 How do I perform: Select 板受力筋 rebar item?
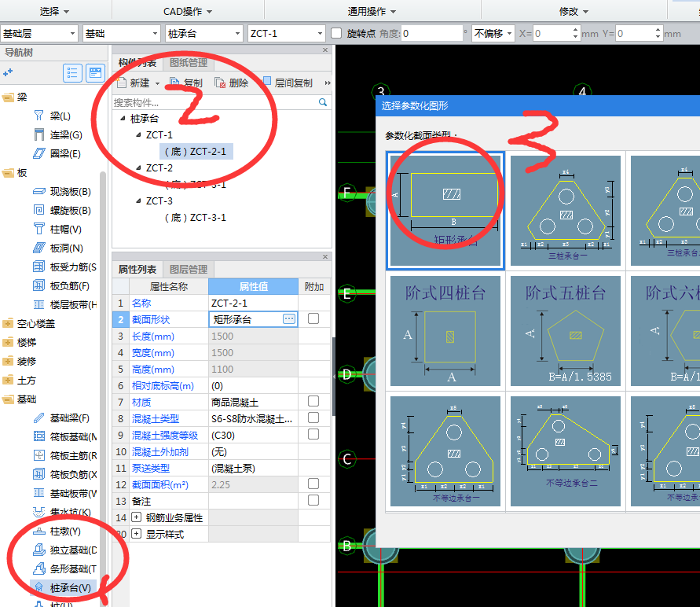64,267
